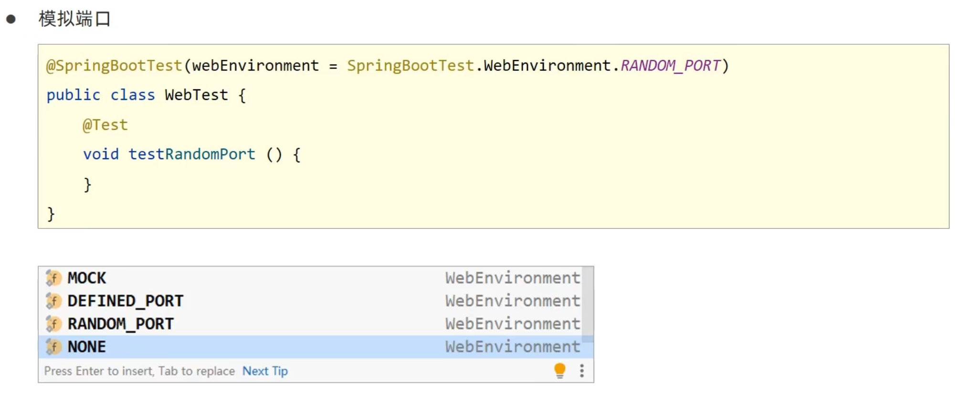
Task: Click the field icon beside MOCK
Action: coord(53,278)
